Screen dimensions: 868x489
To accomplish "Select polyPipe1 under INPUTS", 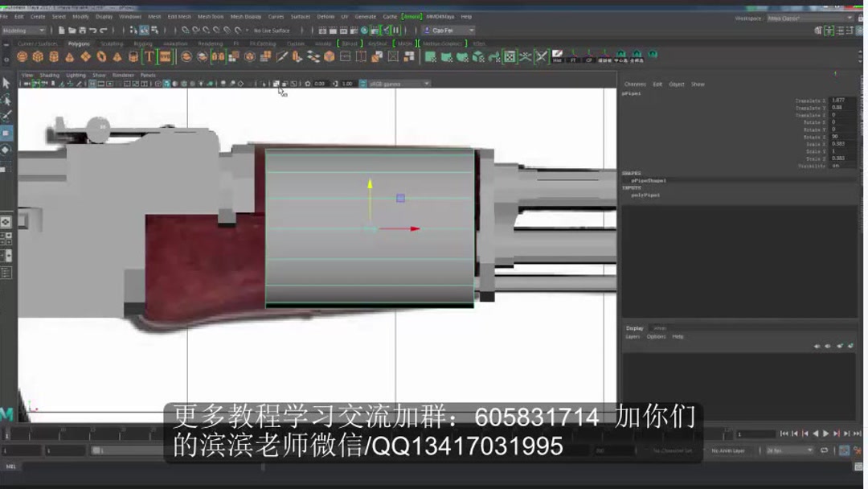I will 645,195.
